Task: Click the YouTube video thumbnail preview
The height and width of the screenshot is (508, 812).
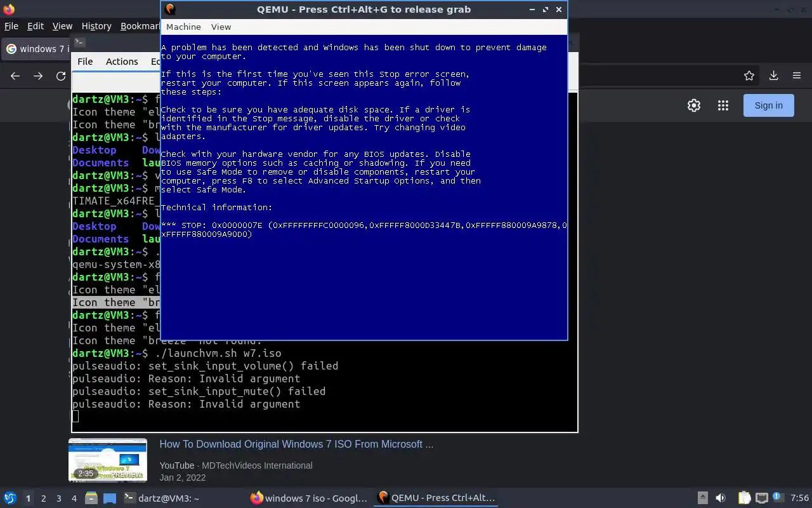Action: 108,460
